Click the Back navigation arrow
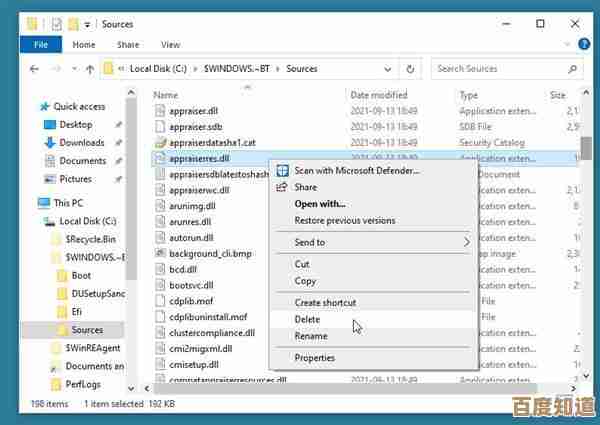The image size is (600, 425). pyautogui.click(x=35, y=69)
